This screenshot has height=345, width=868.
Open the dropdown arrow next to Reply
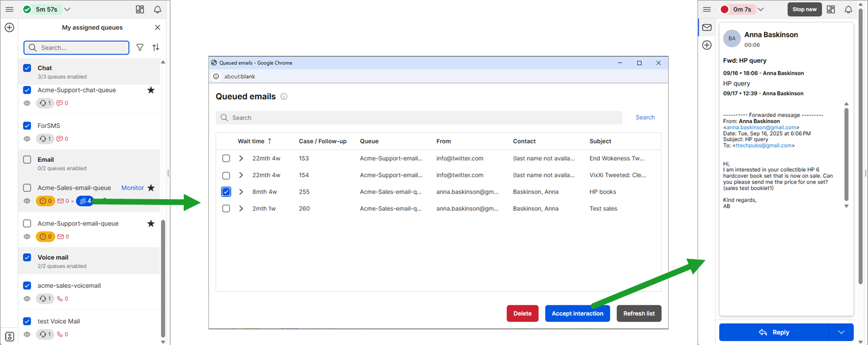(842, 332)
